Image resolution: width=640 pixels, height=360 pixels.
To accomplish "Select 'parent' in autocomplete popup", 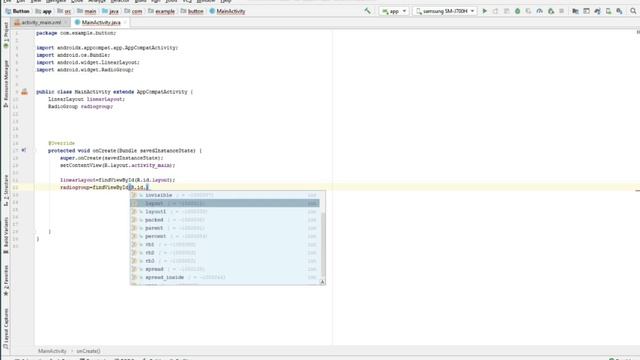I will click(x=225, y=228).
